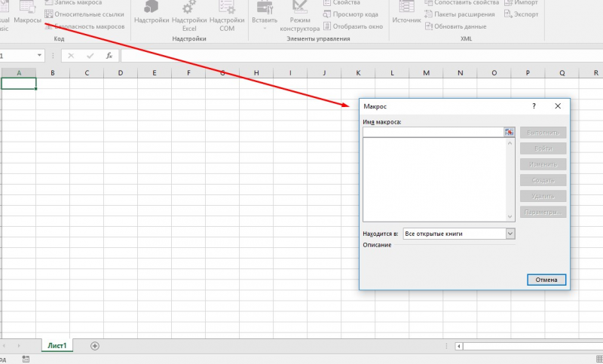603x364 pixels.
Task: Click the Имя макроса input field
Action: [x=433, y=132]
